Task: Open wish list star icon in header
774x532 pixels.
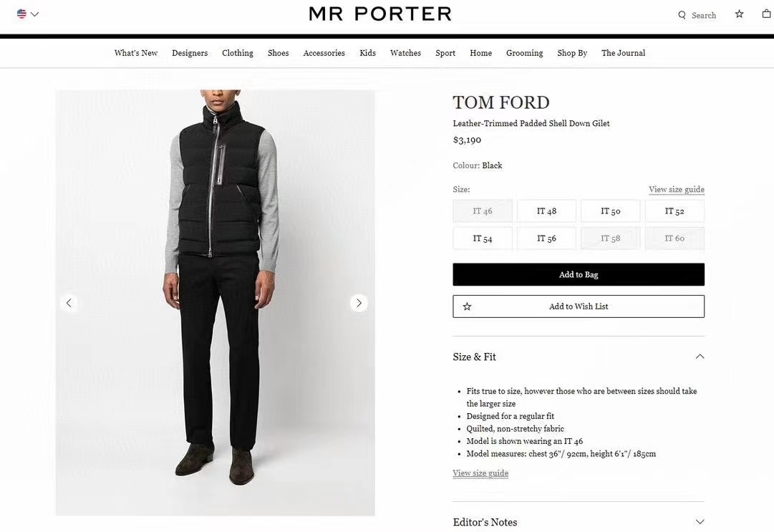Action: [x=740, y=14]
